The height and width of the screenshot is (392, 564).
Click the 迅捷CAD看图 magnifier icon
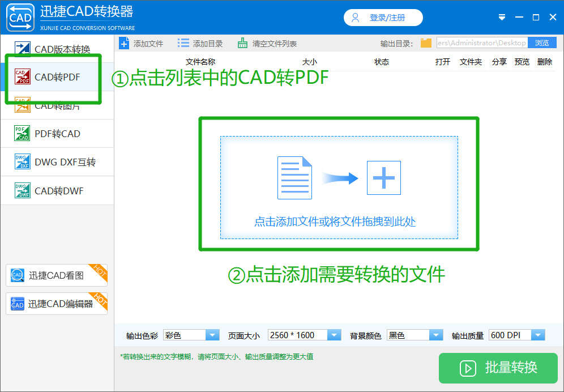pyautogui.click(x=17, y=275)
